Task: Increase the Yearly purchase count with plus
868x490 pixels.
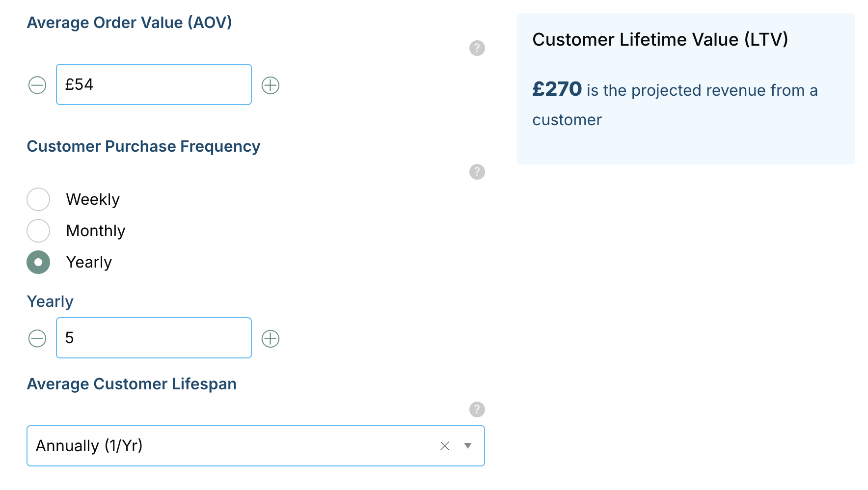Action: tap(271, 339)
